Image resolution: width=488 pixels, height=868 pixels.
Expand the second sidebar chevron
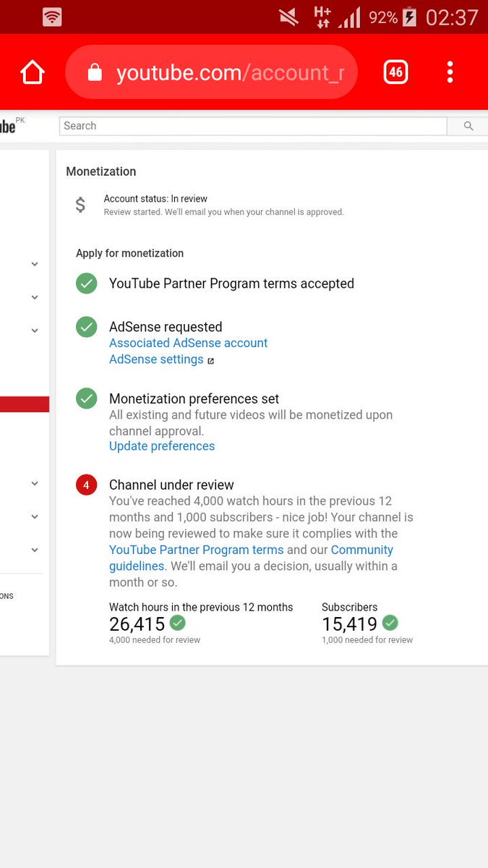click(35, 297)
